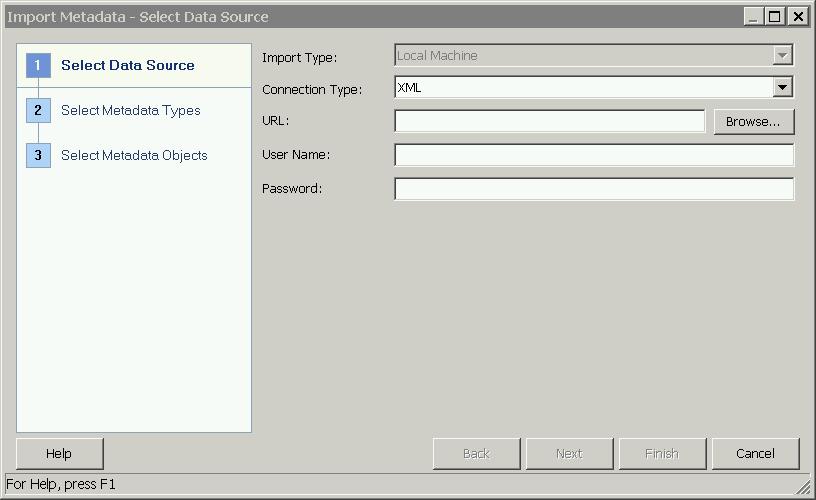Image resolution: width=816 pixels, height=500 pixels.
Task: Open 'Select Metadata Objects' step
Action: point(134,155)
